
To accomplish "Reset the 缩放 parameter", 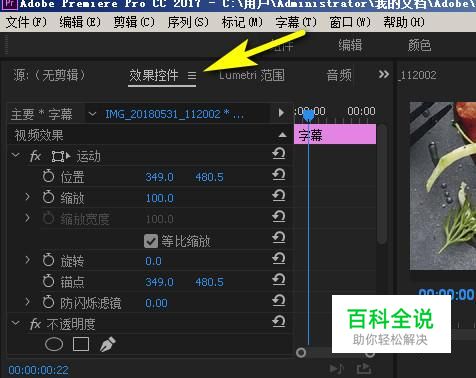I will tap(279, 196).
